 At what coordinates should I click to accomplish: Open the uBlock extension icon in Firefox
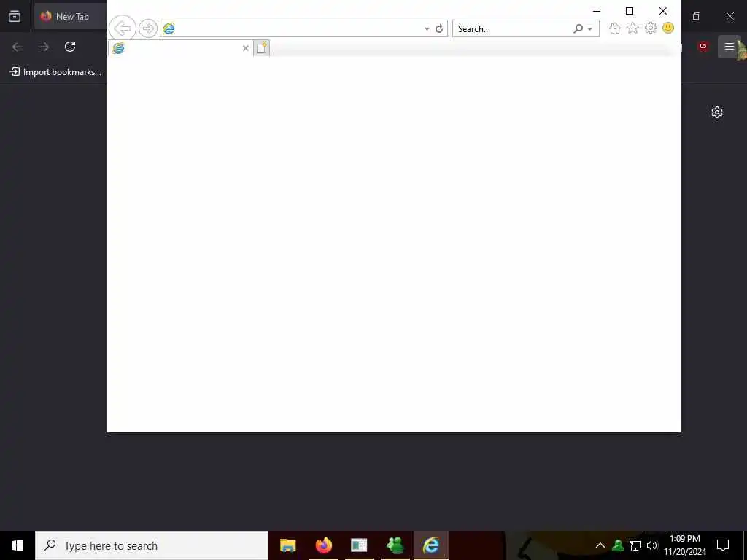point(703,47)
